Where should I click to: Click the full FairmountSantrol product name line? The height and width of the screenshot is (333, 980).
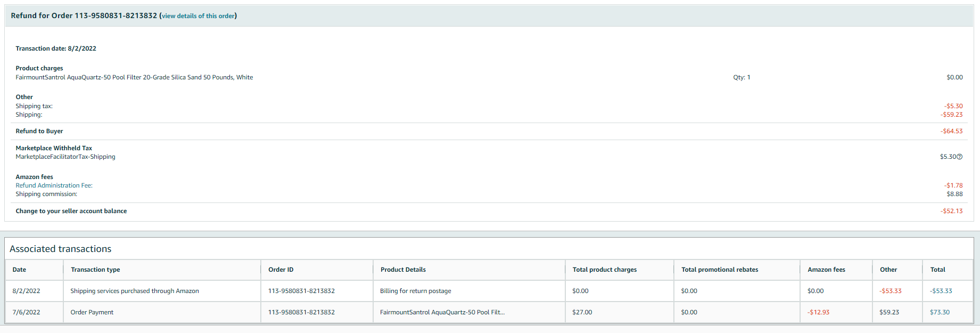pos(134,77)
